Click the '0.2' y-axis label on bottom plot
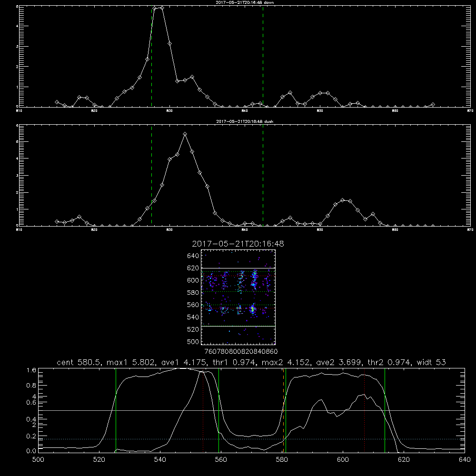The image size is (476, 476). 31,436
